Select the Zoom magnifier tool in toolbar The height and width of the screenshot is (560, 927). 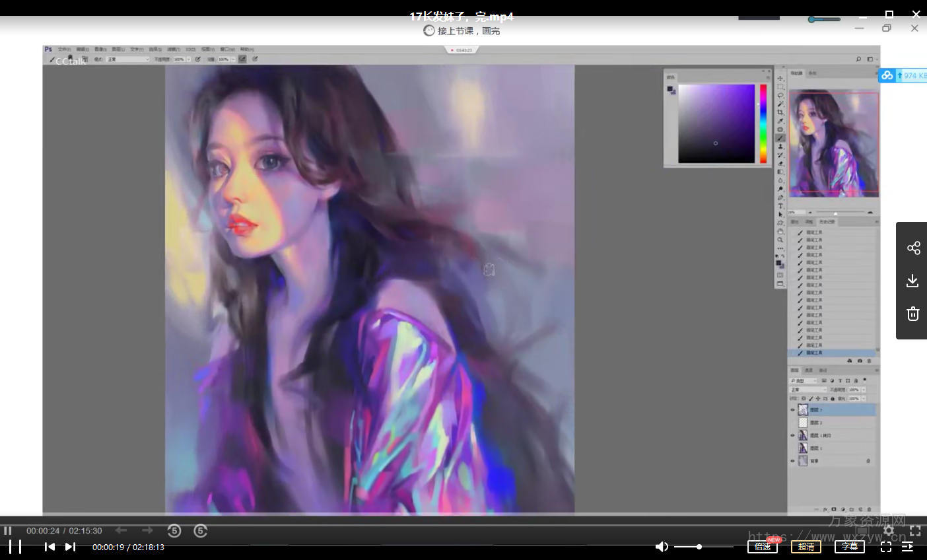pos(780,240)
